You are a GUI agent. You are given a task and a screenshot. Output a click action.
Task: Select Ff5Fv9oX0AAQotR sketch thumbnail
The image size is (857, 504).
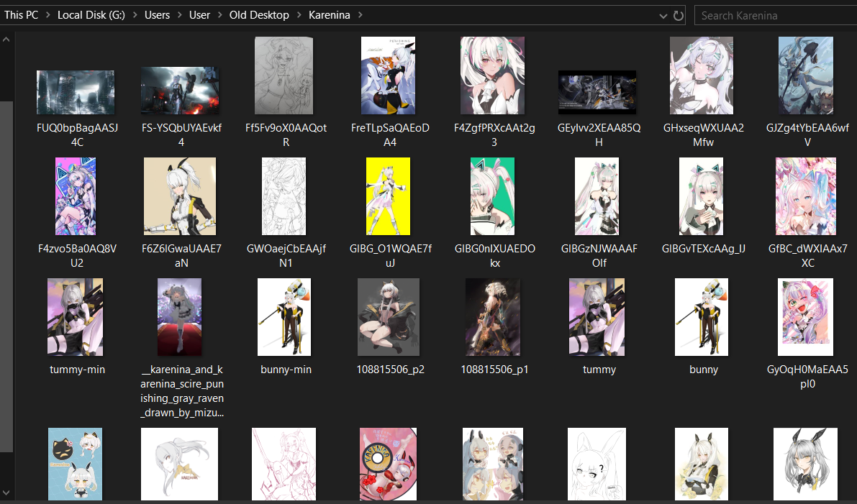pyautogui.click(x=284, y=75)
